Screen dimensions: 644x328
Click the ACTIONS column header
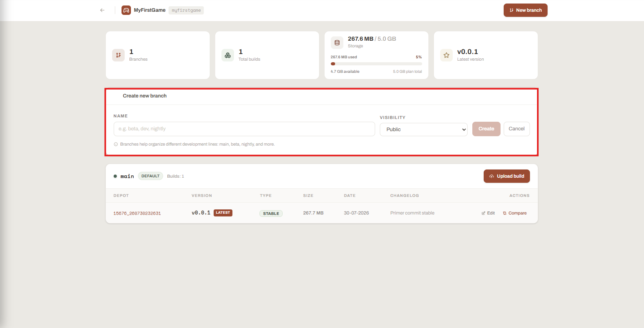click(x=519, y=196)
